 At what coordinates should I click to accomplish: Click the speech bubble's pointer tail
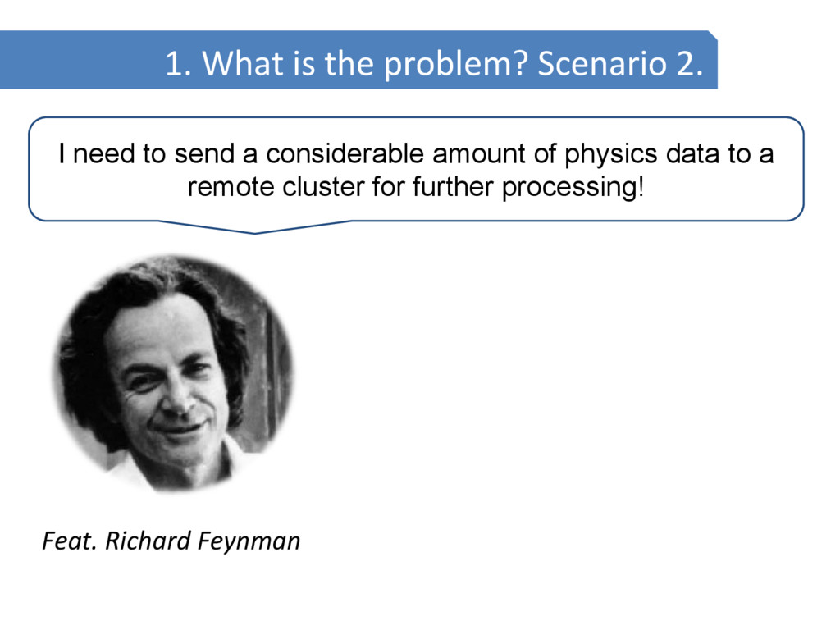click(x=254, y=227)
